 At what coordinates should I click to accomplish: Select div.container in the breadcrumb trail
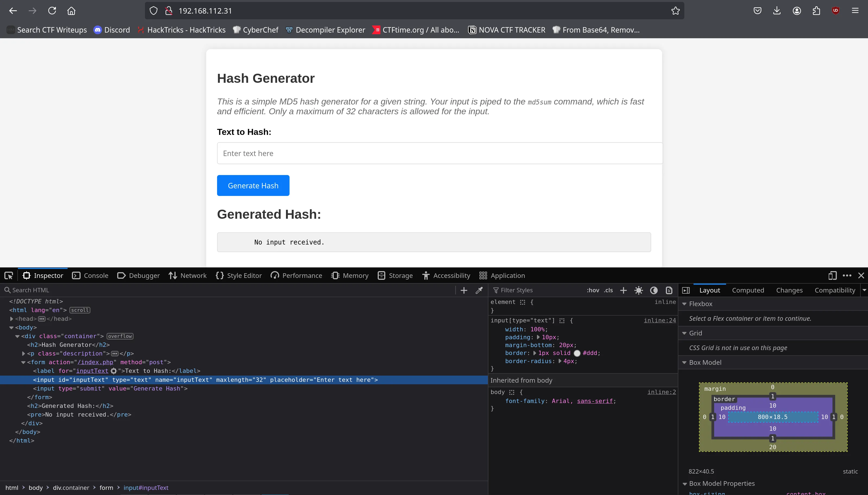(x=71, y=488)
